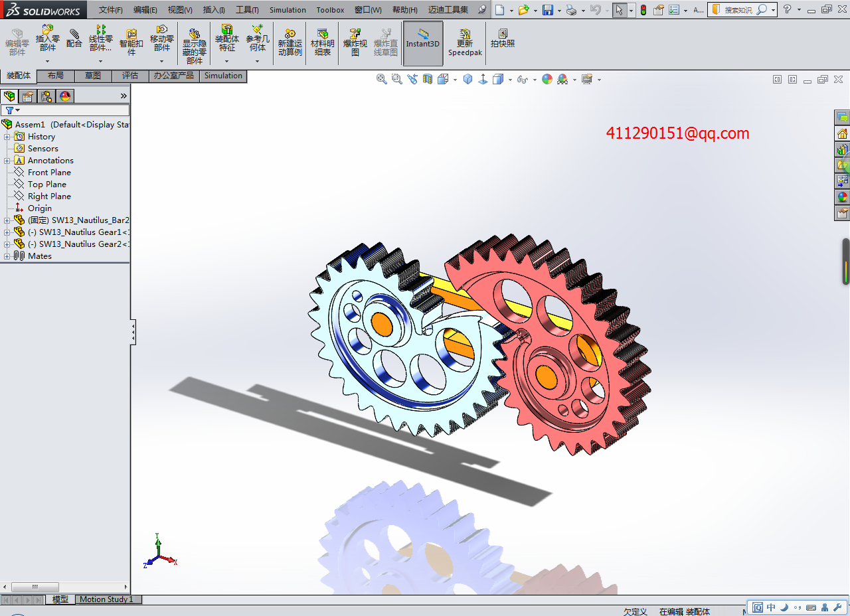Expand SW13_Nautilus Gear1 component node
The image size is (850, 616).
click(7, 232)
